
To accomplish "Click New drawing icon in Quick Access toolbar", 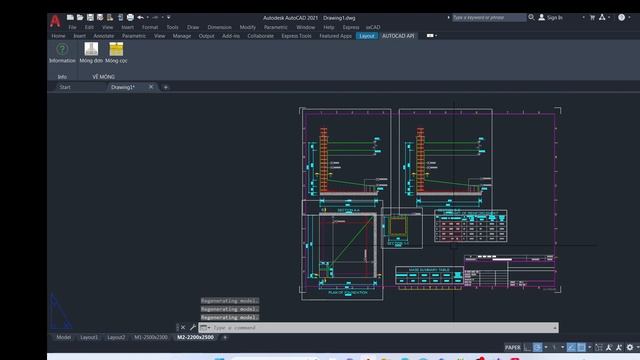I will (x=70, y=17).
